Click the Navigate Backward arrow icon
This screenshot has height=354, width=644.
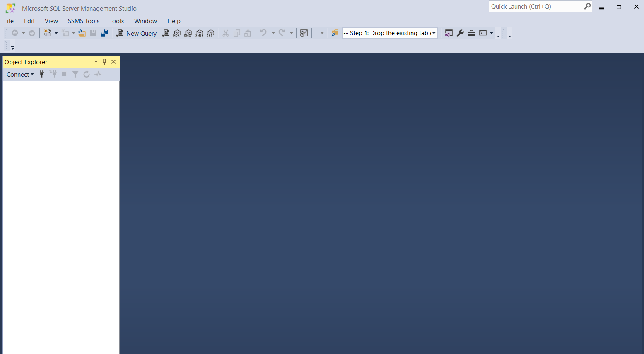(15, 33)
